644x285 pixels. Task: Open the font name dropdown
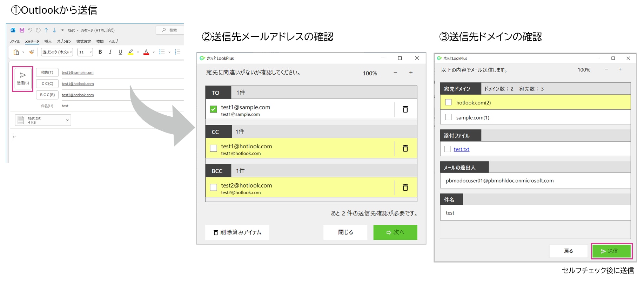(57, 52)
